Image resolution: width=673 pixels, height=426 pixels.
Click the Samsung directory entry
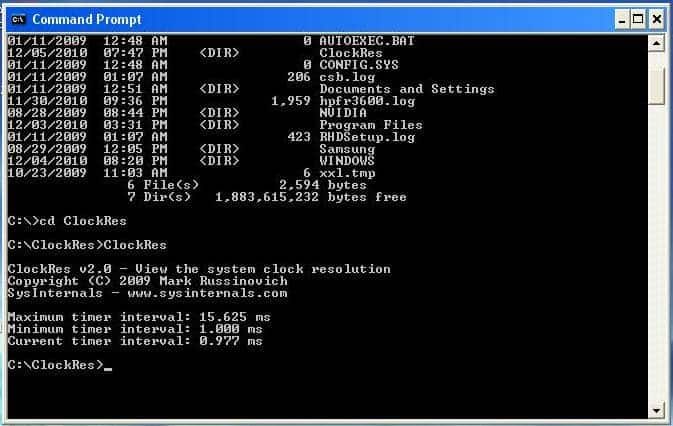click(x=347, y=149)
